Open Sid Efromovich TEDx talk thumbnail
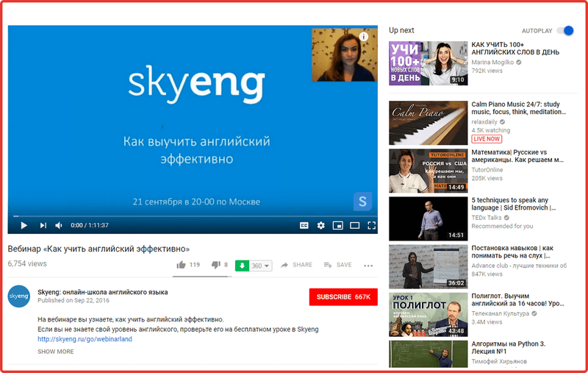 coord(429,219)
